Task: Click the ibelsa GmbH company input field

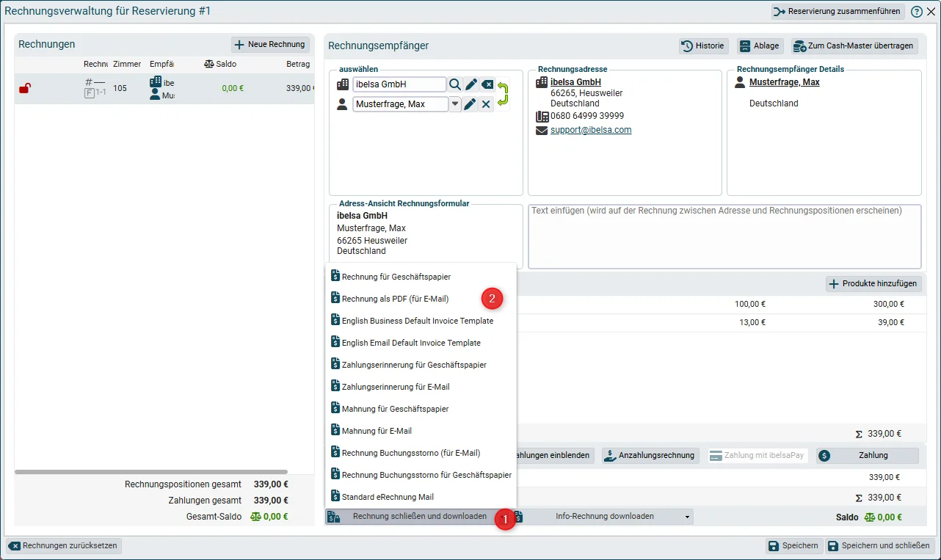Action: click(x=399, y=84)
